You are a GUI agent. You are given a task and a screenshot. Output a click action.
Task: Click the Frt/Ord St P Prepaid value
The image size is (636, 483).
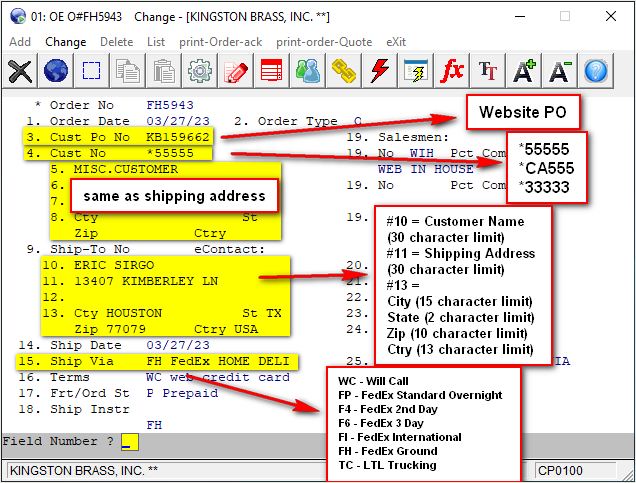click(x=182, y=393)
